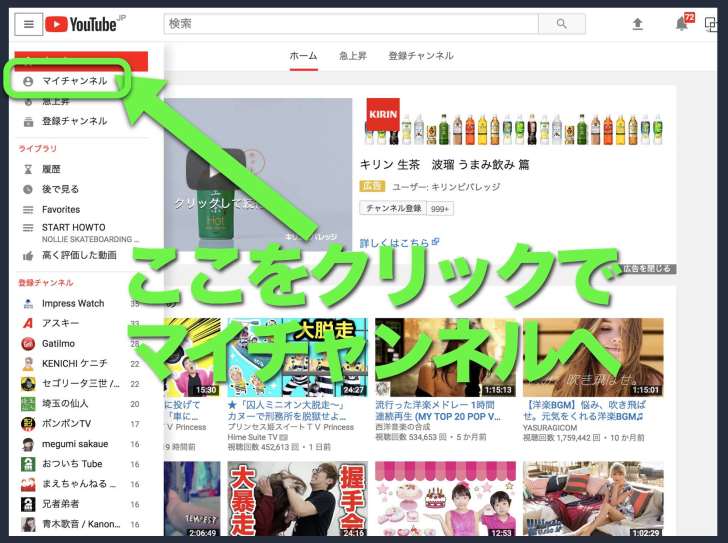
Task: Open the 2:06:49 video thumbnail
Action: [x=192, y=499]
